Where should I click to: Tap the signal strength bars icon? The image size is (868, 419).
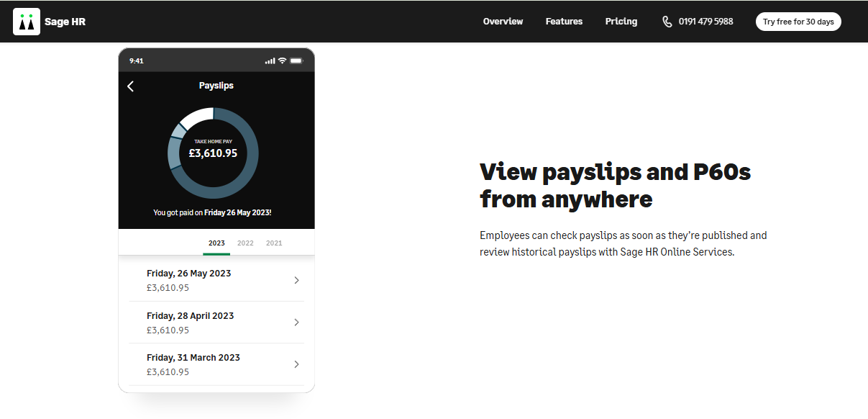pos(270,61)
